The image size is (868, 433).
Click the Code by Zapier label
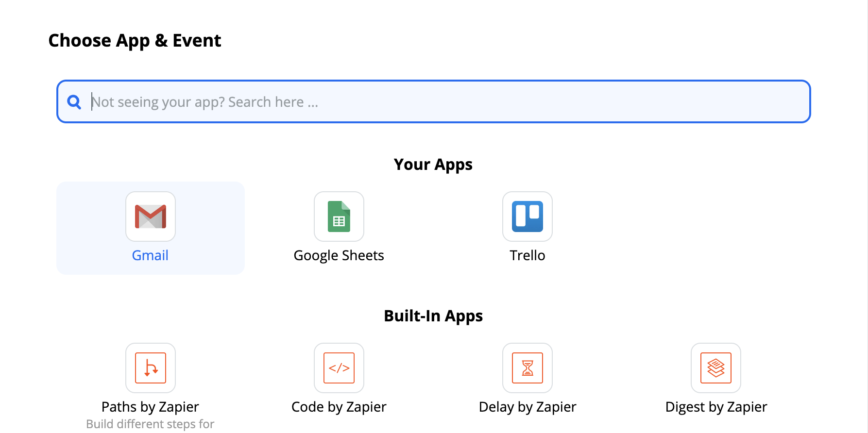339,407
